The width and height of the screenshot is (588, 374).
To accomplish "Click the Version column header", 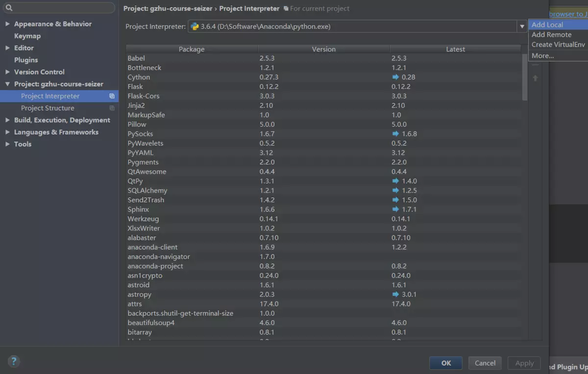I will 324,49.
